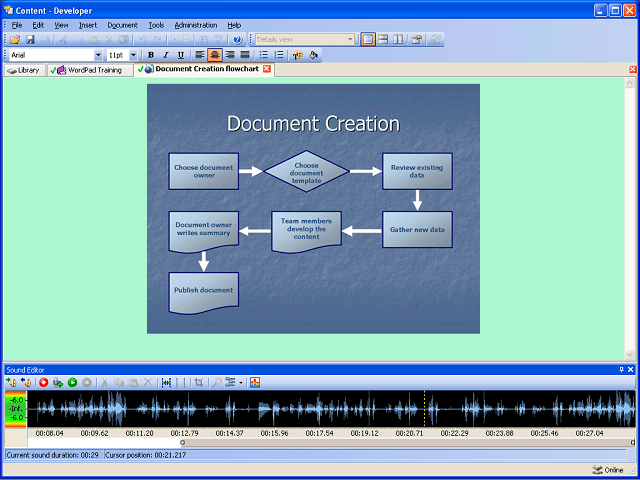640x480 pixels.
Task: Click the paste icon in Sound Editor toolbar
Action: 133,382
